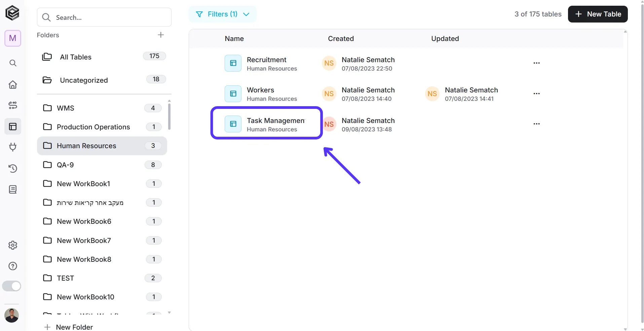Open the history clock icon
644x331 pixels.
pos(13,168)
